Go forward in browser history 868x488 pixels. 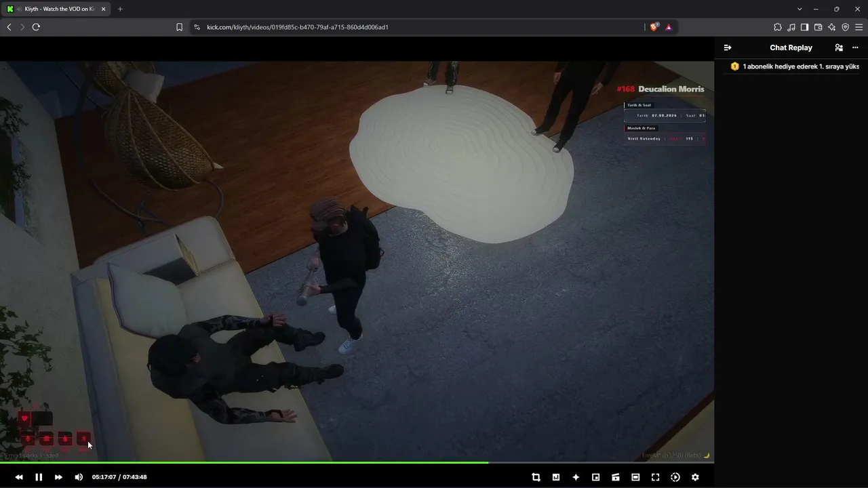point(22,27)
